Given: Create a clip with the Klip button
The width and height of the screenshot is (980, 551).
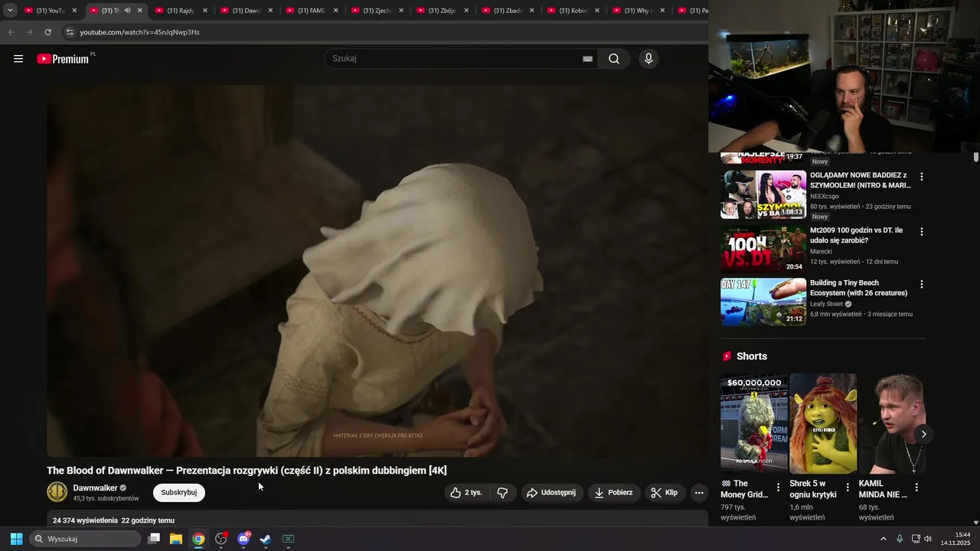Looking at the screenshot, I should (665, 493).
